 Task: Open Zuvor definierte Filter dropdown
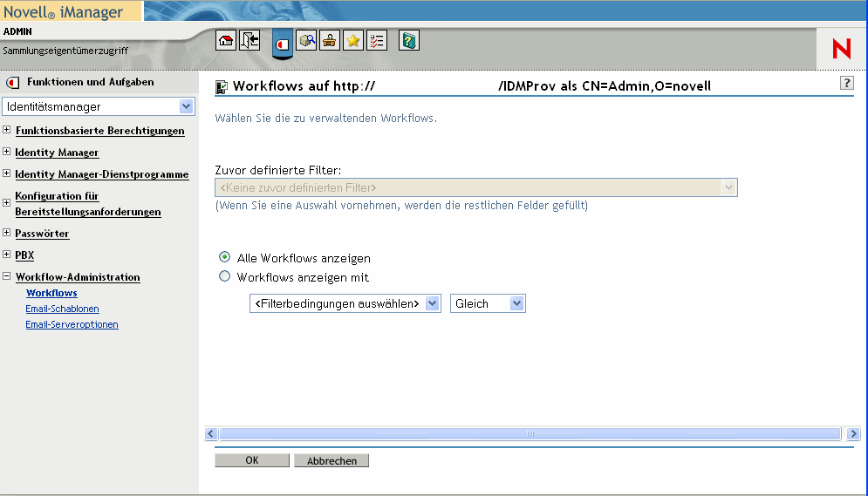(476, 187)
